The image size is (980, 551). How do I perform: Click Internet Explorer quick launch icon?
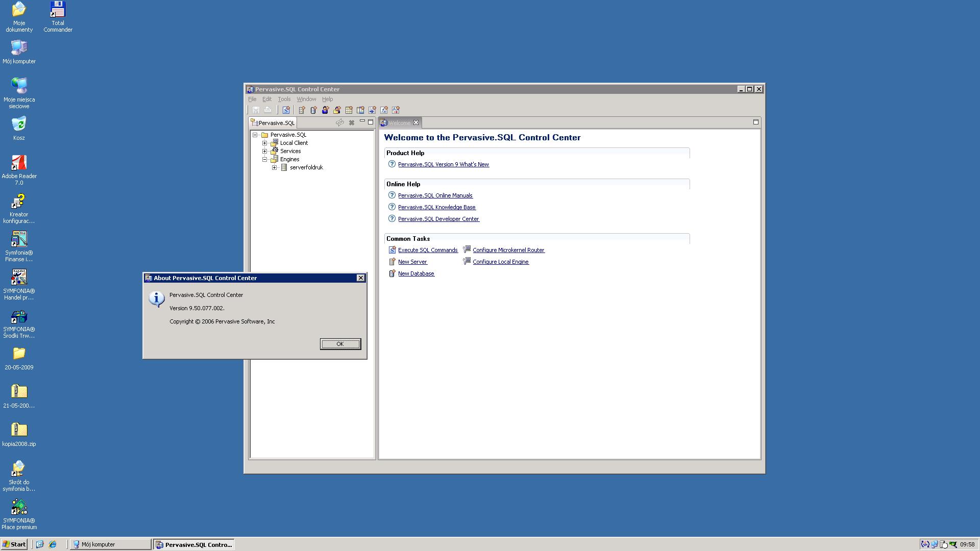pyautogui.click(x=53, y=544)
